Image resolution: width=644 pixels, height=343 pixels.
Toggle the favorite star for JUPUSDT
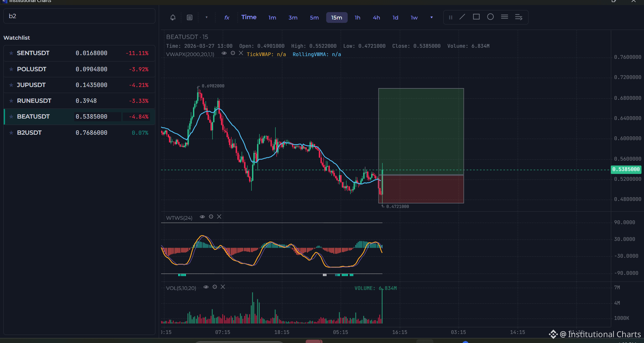[x=11, y=85]
